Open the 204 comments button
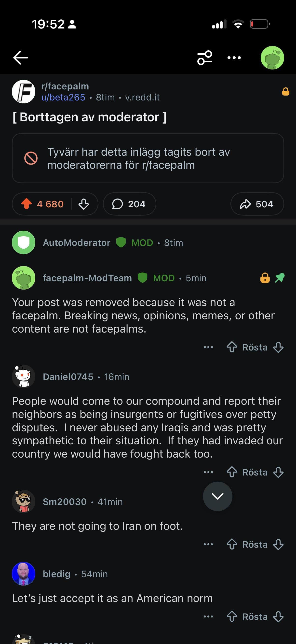296x644 pixels. tap(129, 204)
